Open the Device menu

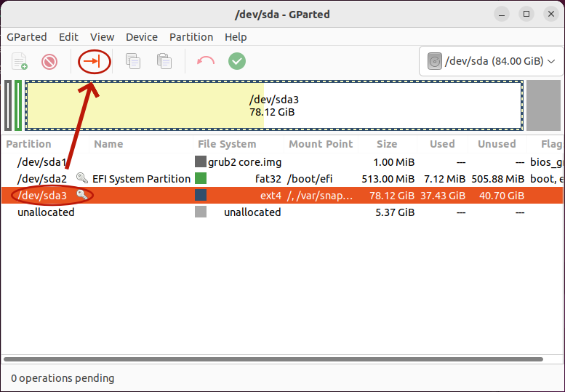point(142,37)
